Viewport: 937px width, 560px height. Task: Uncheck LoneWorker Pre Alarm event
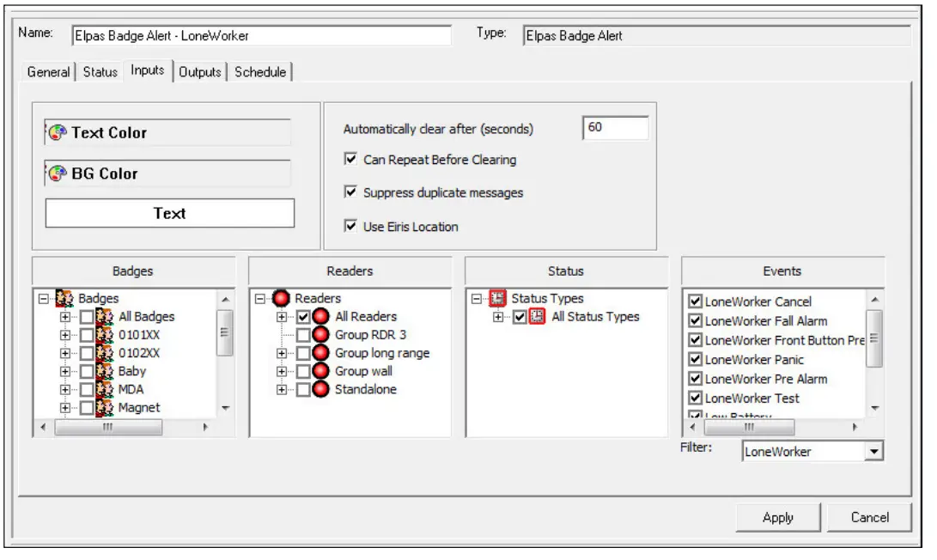(x=695, y=379)
